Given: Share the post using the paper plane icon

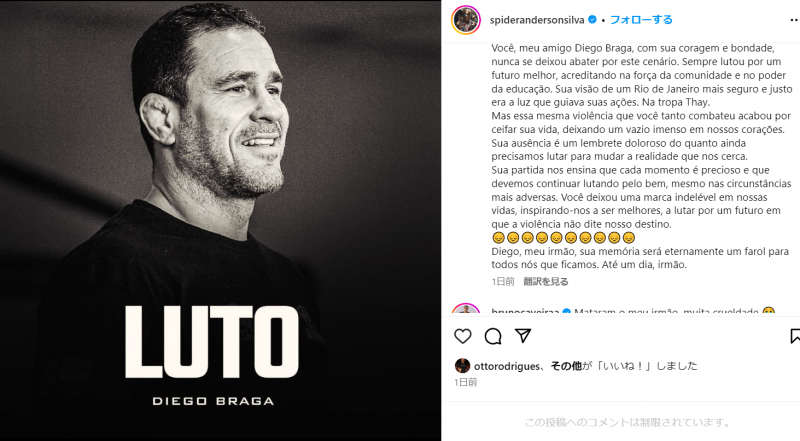Looking at the screenshot, I should (x=523, y=335).
